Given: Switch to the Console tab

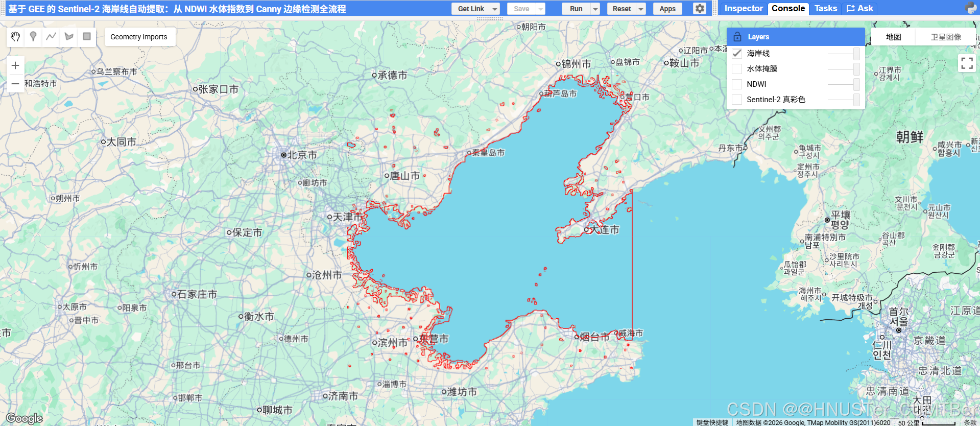Looking at the screenshot, I should click(x=788, y=9).
